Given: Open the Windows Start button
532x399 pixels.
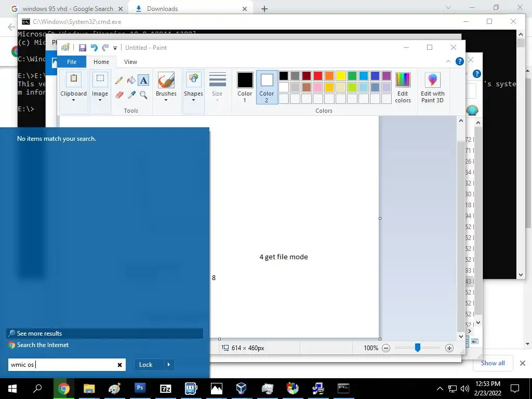Looking at the screenshot, I should pyautogui.click(x=12, y=388).
